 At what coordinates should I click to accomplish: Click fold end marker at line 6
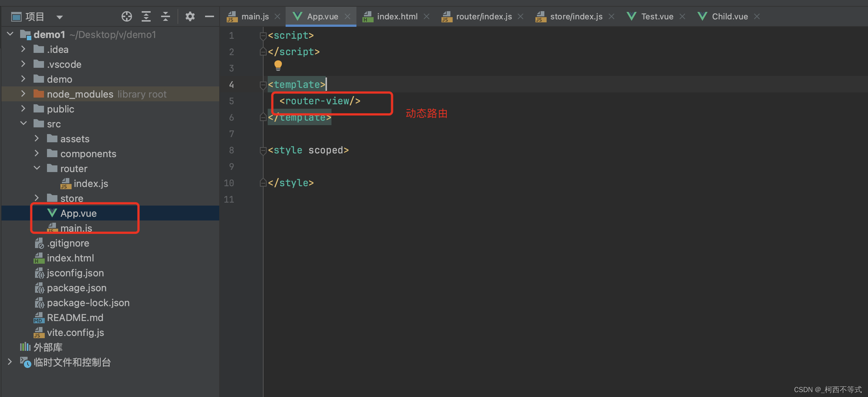click(x=263, y=118)
